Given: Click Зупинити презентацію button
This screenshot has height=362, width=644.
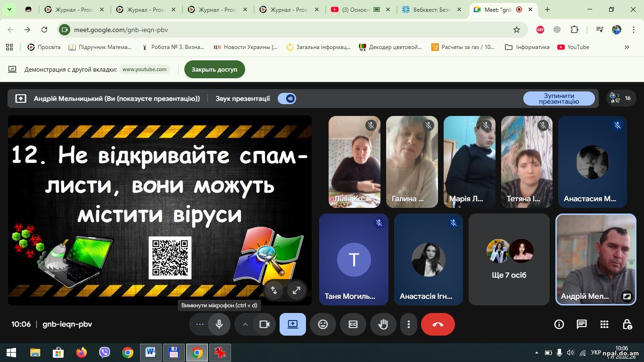Looking at the screenshot, I should point(559,99).
